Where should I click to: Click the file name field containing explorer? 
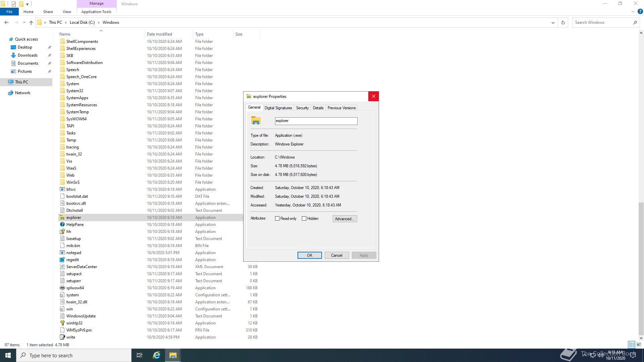(316, 121)
